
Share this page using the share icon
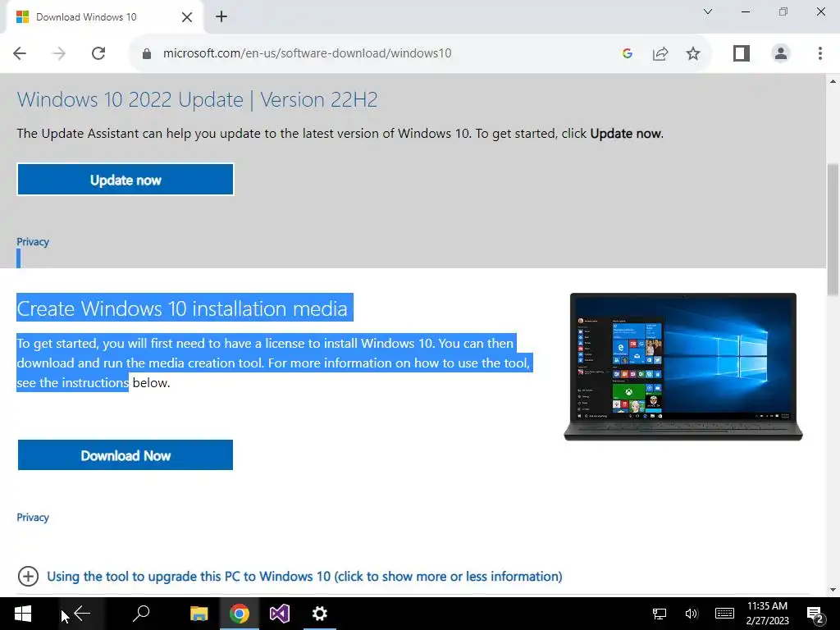[x=660, y=53]
